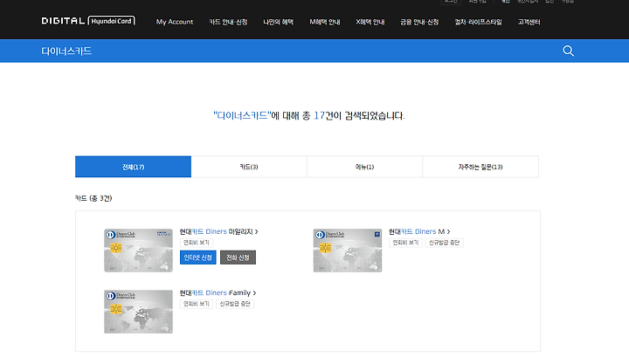The height and width of the screenshot is (364, 629).
Task: Open the Digital Hyundai Card logo home link
Action: (88, 21)
